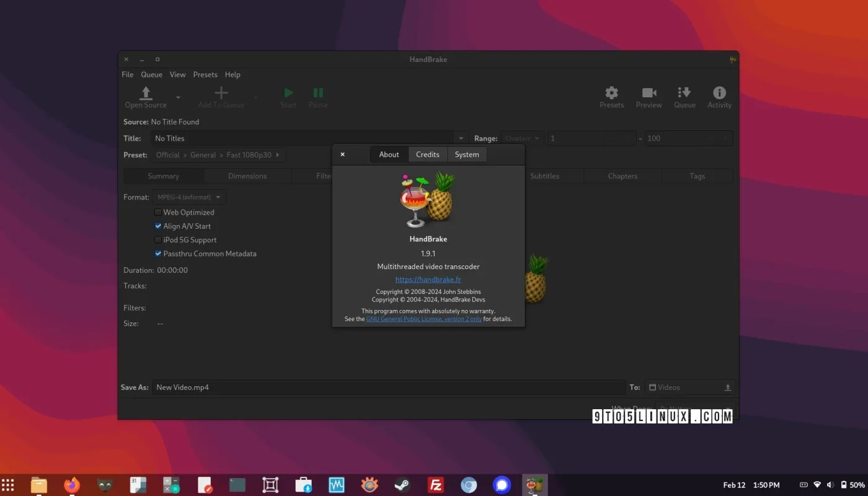The image size is (868, 496).
Task: Open the Preview window icon
Action: pyautogui.click(x=649, y=96)
